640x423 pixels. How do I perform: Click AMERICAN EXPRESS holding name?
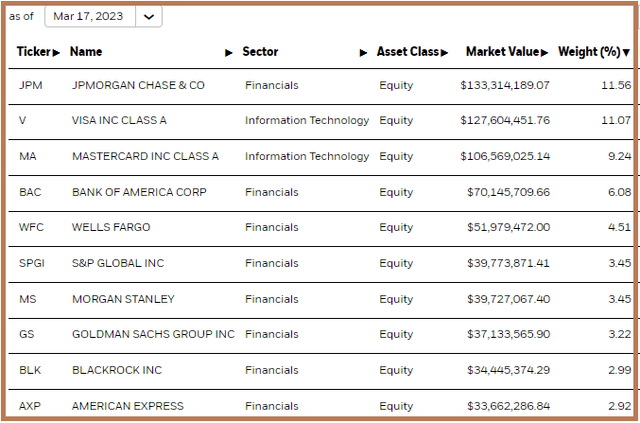pyautogui.click(x=128, y=406)
